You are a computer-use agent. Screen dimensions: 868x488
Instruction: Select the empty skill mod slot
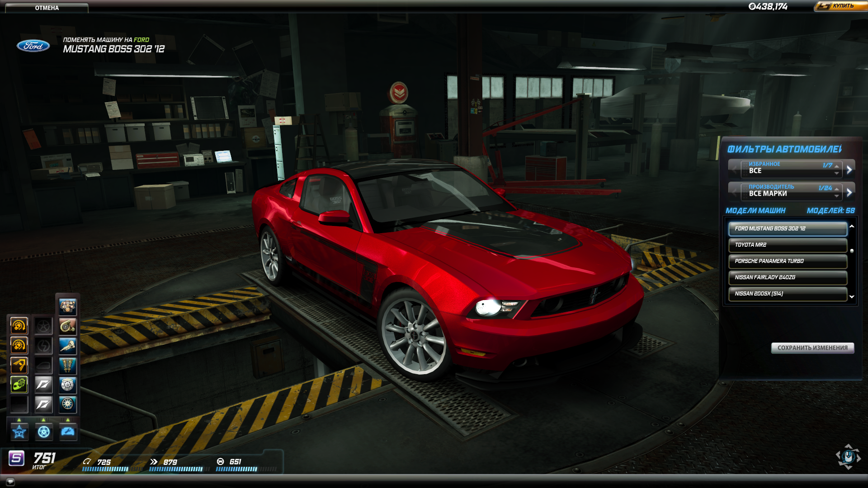[19, 404]
